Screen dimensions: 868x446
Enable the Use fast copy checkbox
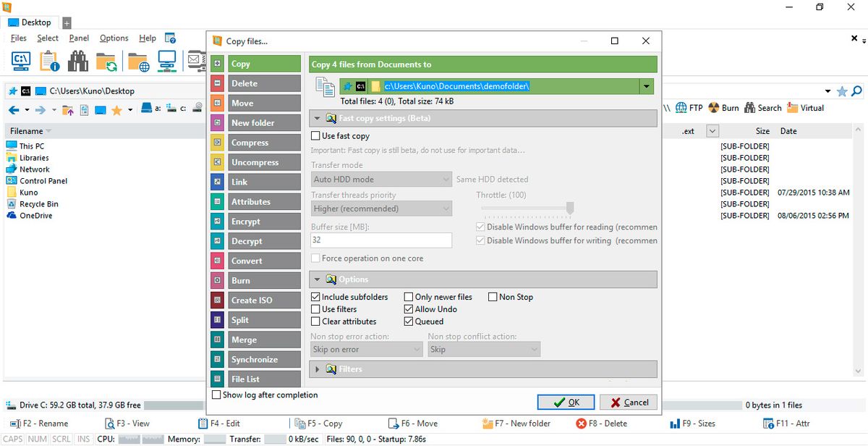[315, 135]
